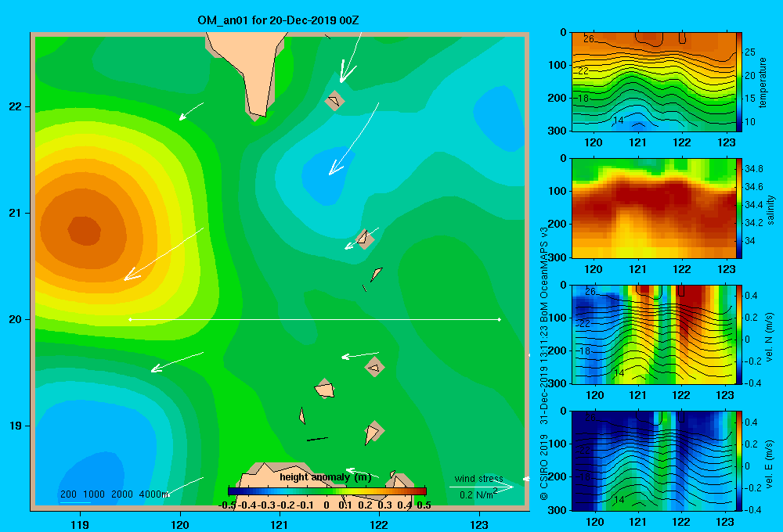This screenshot has width=783, height=532.
Task: Click the vel. N color bar
Action: [x=739, y=334]
